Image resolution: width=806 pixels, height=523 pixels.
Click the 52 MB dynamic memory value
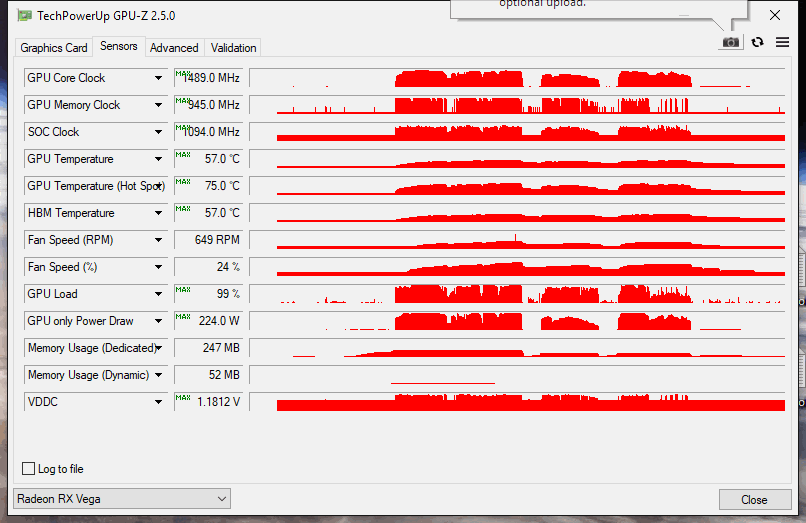coord(209,375)
